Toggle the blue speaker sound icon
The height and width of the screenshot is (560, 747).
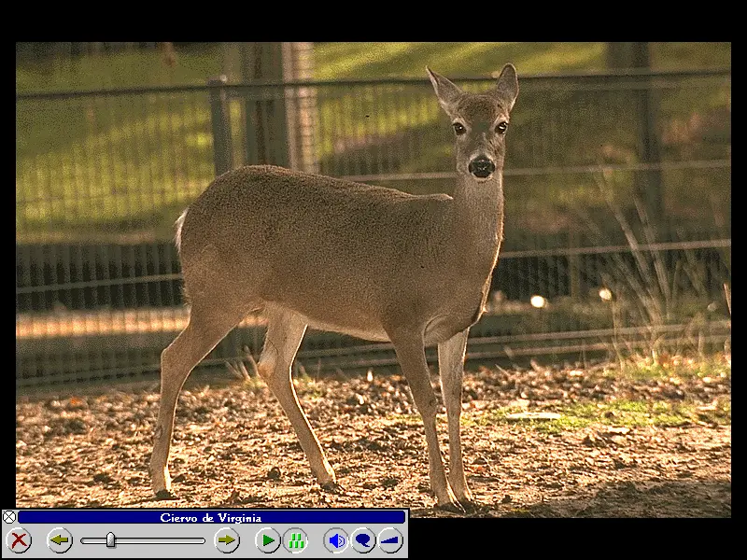[x=336, y=540]
